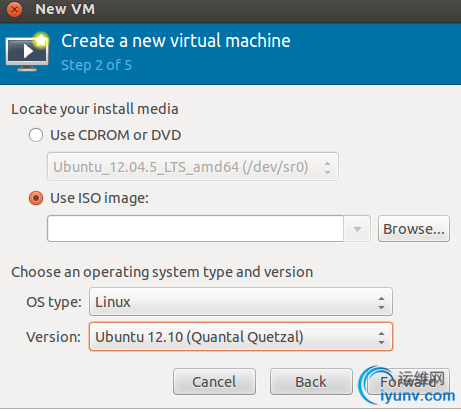Click the up-down arrows on OS type combo
Image resolution: width=461 pixels, height=412 pixels.
[381, 302]
